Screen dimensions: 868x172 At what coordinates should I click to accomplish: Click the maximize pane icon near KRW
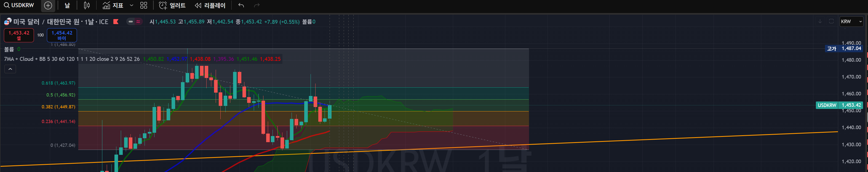pyautogui.click(x=831, y=21)
